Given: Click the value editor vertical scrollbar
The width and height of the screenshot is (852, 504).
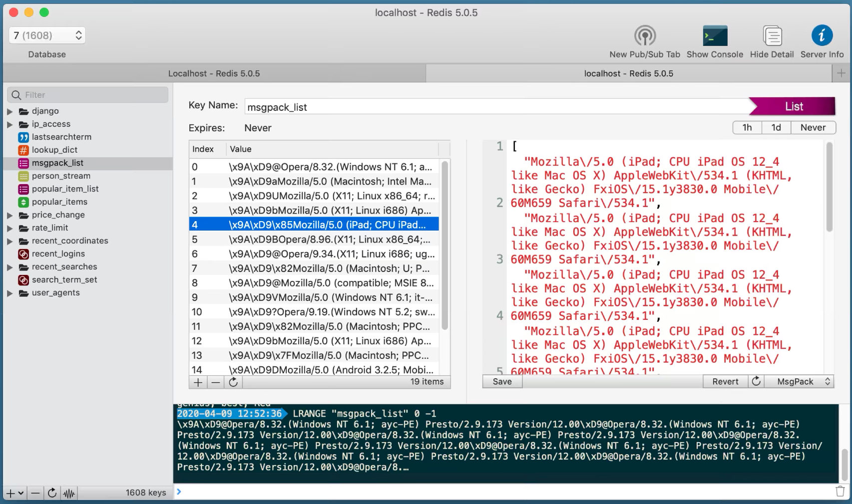Looking at the screenshot, I should (x=830, y=187).
